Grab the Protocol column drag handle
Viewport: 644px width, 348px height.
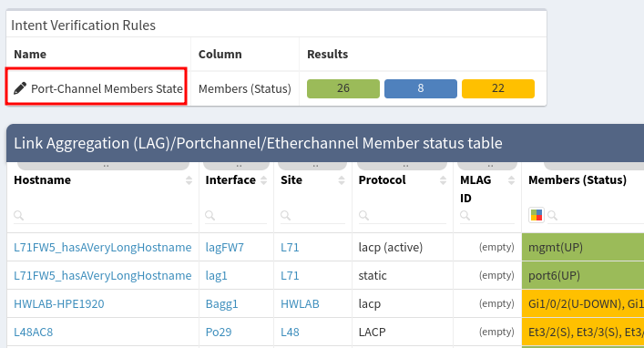[402, 166]
